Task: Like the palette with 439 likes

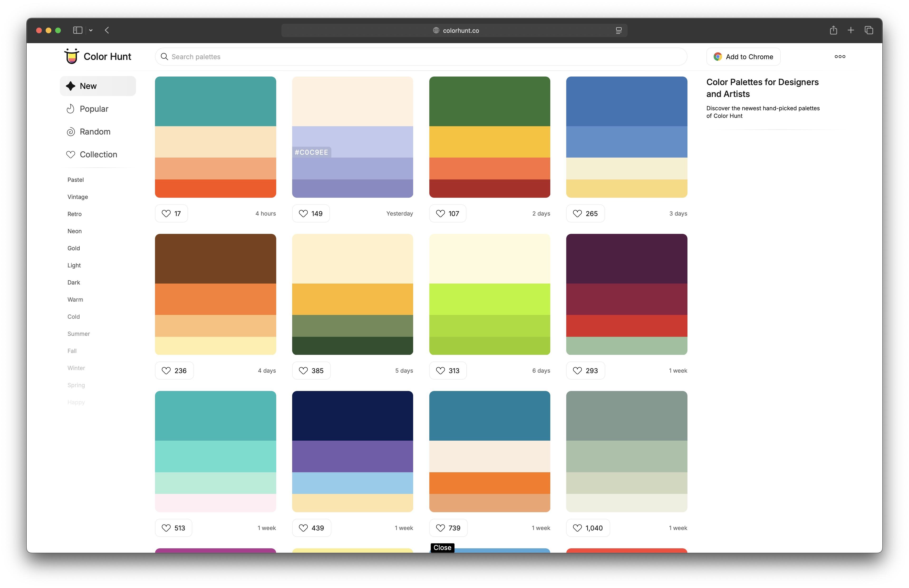Action: coord(312,528)
